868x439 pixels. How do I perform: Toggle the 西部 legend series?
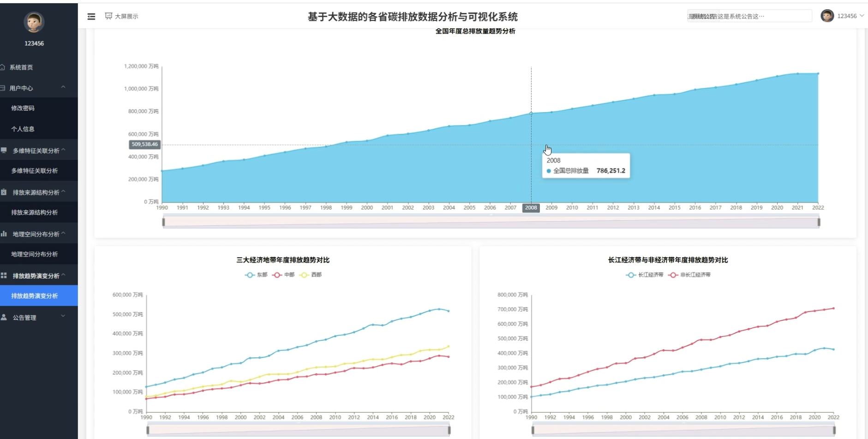click(311, 275)
